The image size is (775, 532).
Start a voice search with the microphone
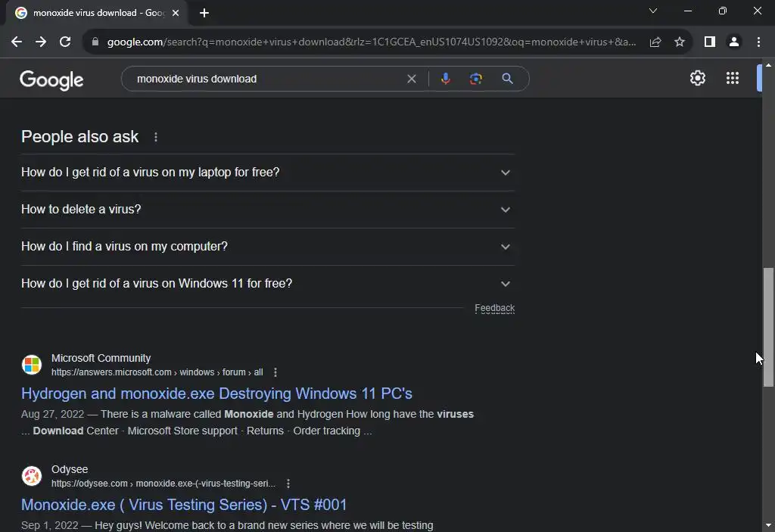point(445,79)
